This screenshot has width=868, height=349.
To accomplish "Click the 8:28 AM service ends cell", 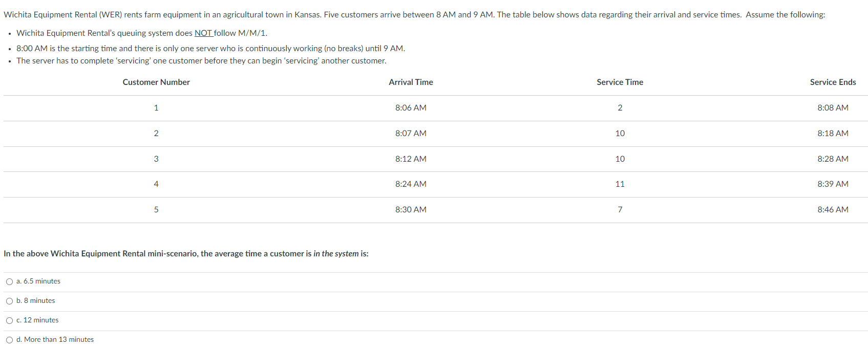I will point(833,159).
